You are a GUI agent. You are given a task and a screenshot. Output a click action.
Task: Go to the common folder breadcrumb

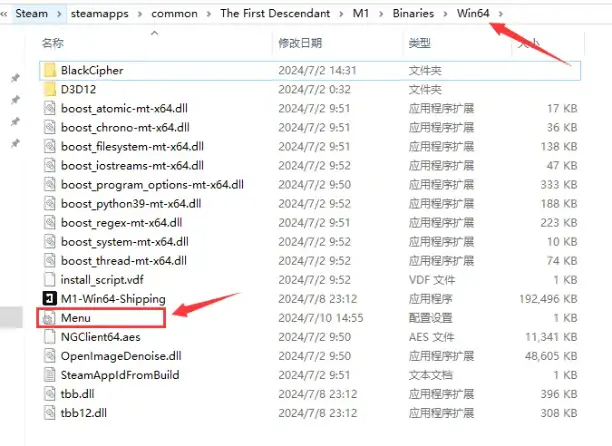[174, 14]
